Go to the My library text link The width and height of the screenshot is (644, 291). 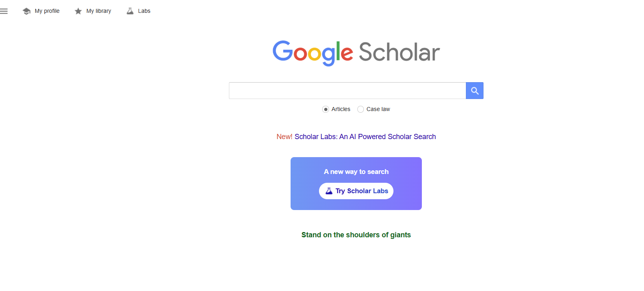(98, 11)
